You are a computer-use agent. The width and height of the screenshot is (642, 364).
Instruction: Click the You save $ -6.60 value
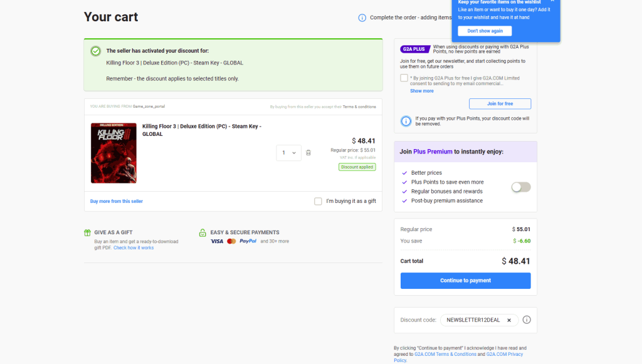click(x=522, y=241)
